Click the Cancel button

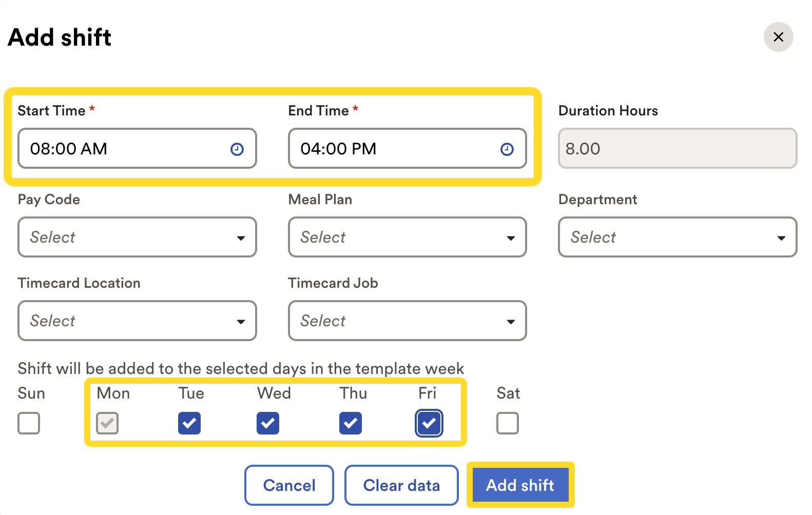point(289,485)
